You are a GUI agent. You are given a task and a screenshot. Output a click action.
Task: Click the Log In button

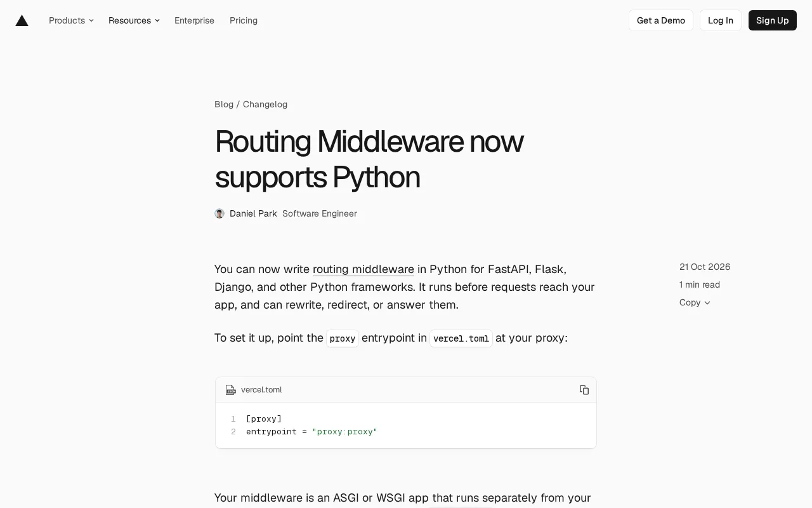coord(721,20)
